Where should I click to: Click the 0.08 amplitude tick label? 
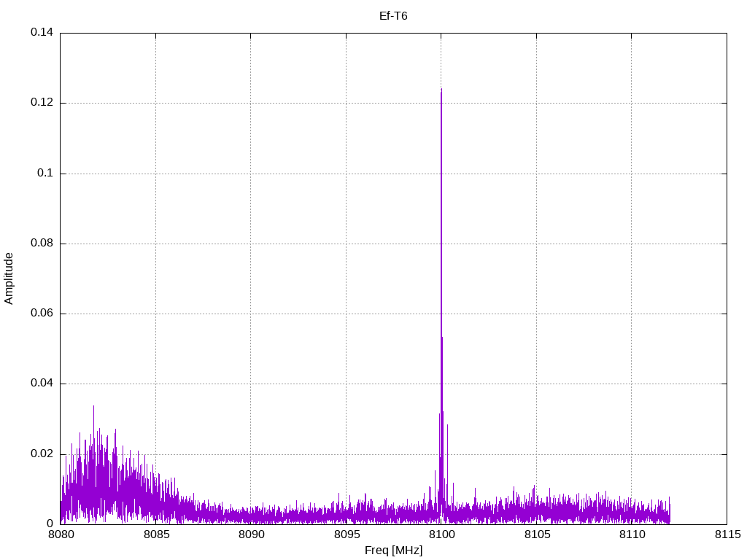(x=42, y=243)
